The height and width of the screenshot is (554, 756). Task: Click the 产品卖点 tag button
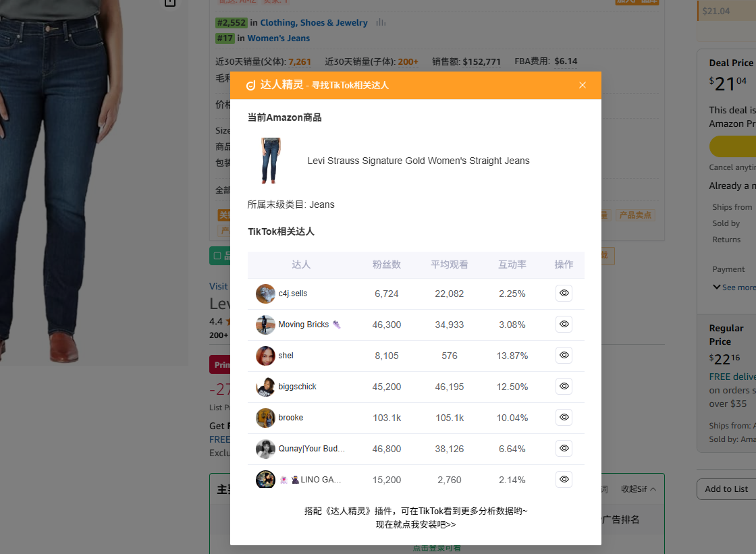tap(635, 215)
